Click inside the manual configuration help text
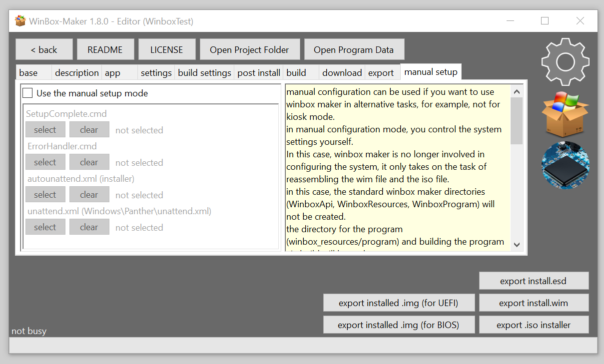 tap(398, 168)
